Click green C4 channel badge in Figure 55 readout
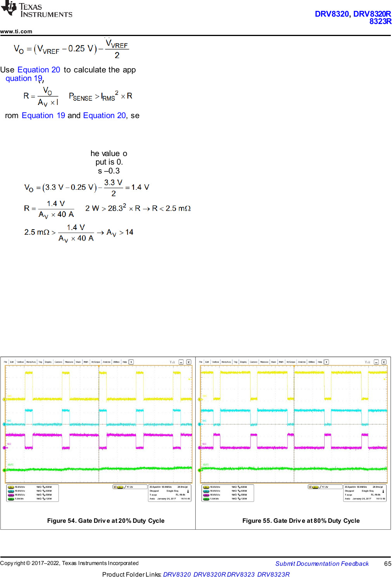The width and height of the screenshot is (392, 577). [x=206, y=499]
